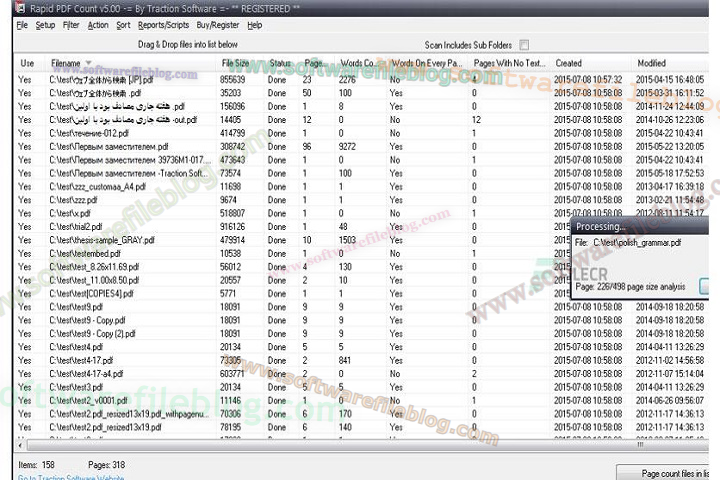The image size is (720, 480).
Task: Select the row C:\test\test9 - Copy.pdf
Action: (x=362, y=320)
